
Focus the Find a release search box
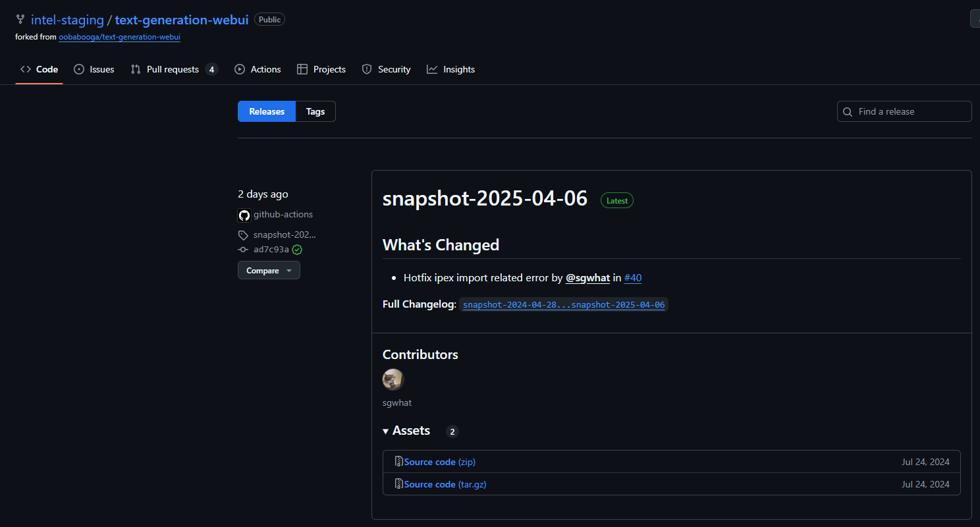[x=904, y=111]
